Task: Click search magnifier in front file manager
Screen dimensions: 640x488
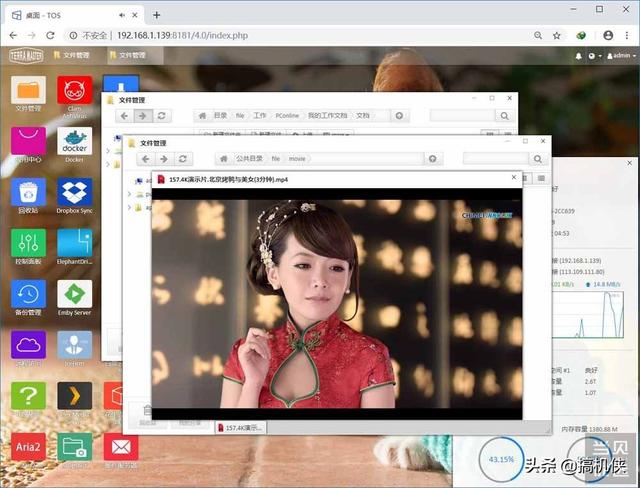Action: (538, 159)
